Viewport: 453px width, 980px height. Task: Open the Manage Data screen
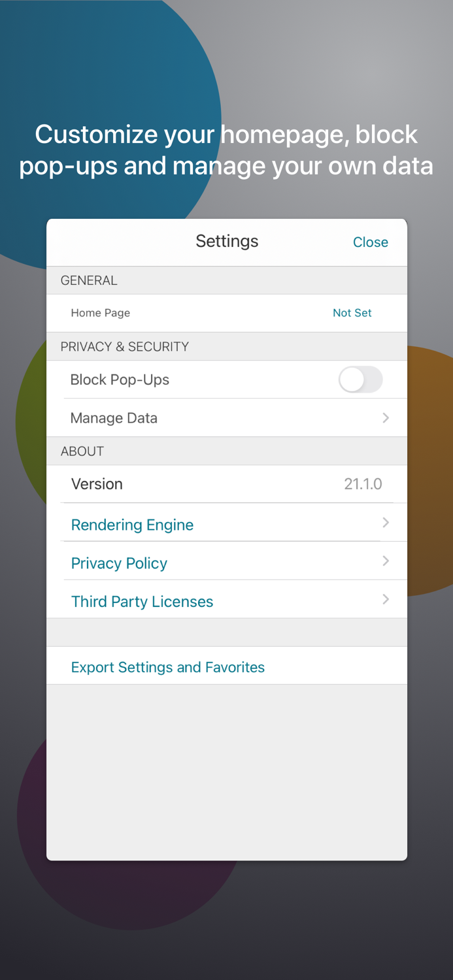(x=114, y=417)
